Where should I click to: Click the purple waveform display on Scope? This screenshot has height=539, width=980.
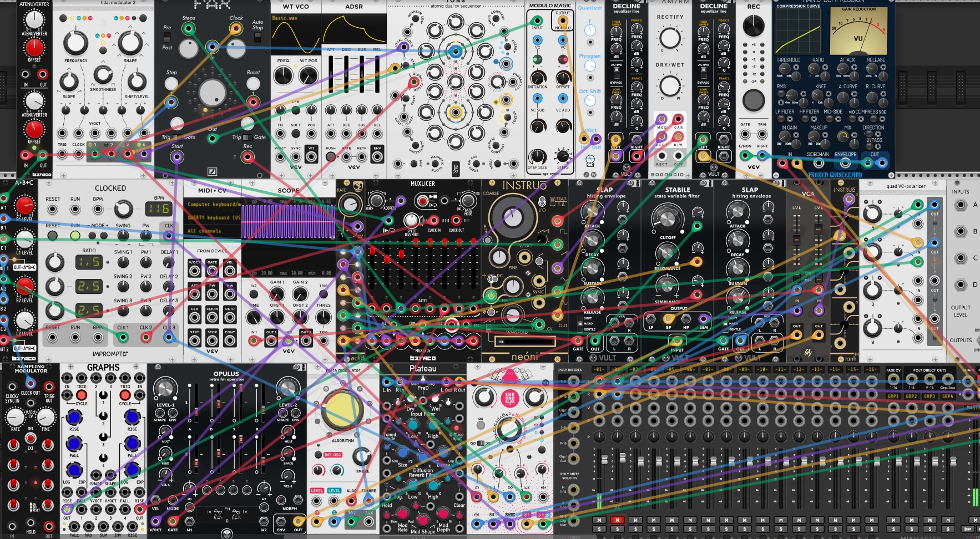tap(288, 222)
